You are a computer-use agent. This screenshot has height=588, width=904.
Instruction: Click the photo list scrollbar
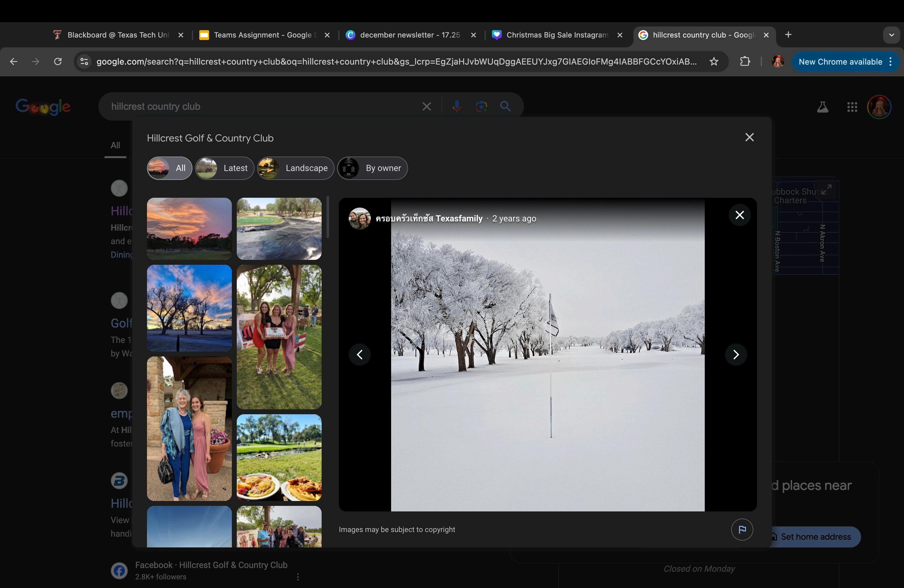[x=327, y=217]
